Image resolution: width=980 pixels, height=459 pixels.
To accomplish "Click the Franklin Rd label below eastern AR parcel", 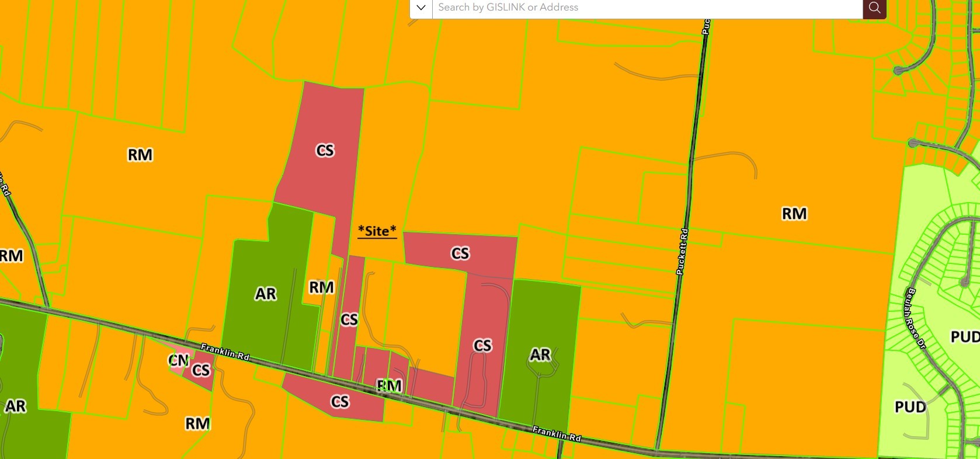I will 556,433.
